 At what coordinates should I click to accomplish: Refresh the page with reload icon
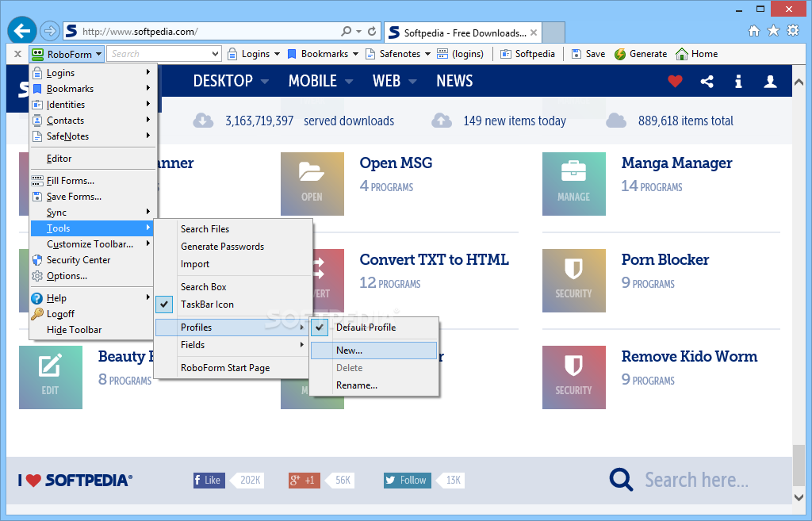click(x=372, y=32)
